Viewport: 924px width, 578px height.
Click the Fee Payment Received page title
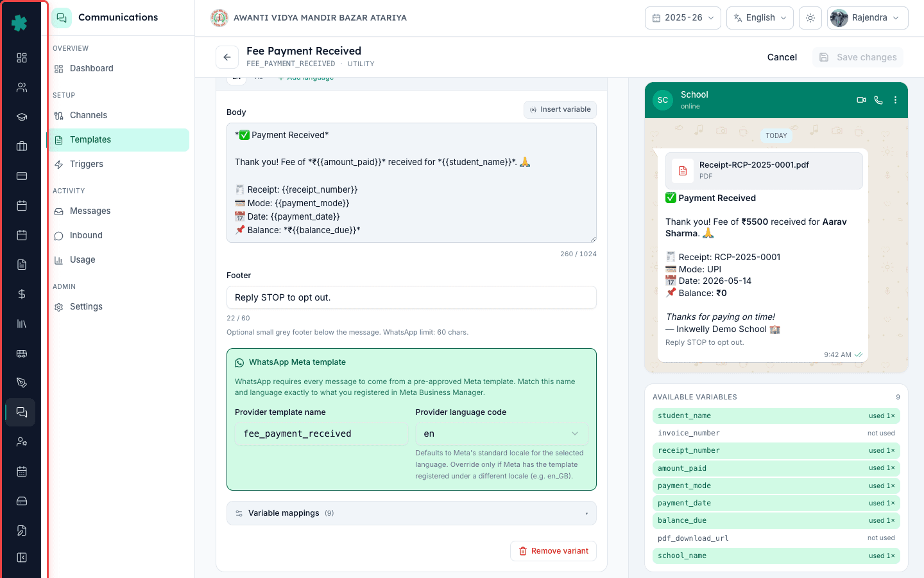304,51
